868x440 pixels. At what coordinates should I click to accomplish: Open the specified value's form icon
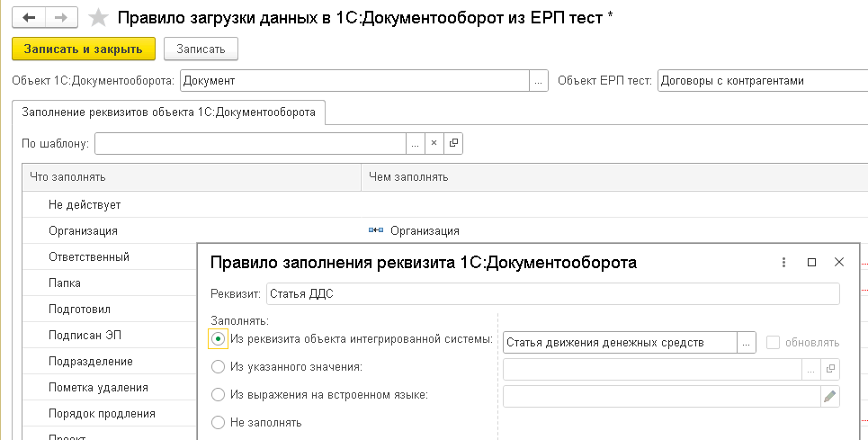tap(829, 369)
